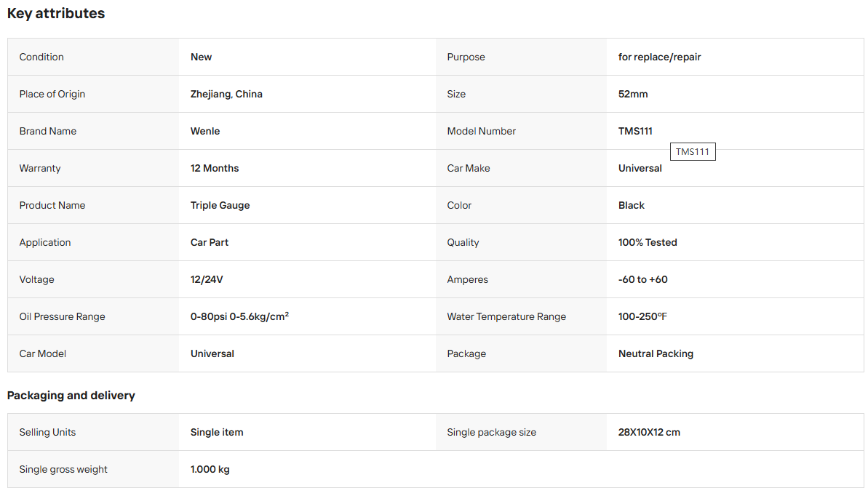Click the 52mm size value
Image resolution: width=868 pixels, height=504 pixels.
coord(633,94)
